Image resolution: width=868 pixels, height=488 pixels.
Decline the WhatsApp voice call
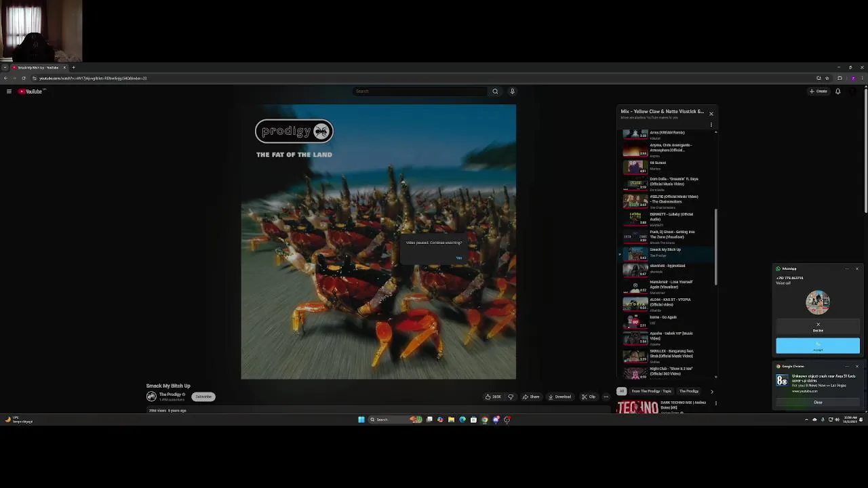tap(818, 327)
